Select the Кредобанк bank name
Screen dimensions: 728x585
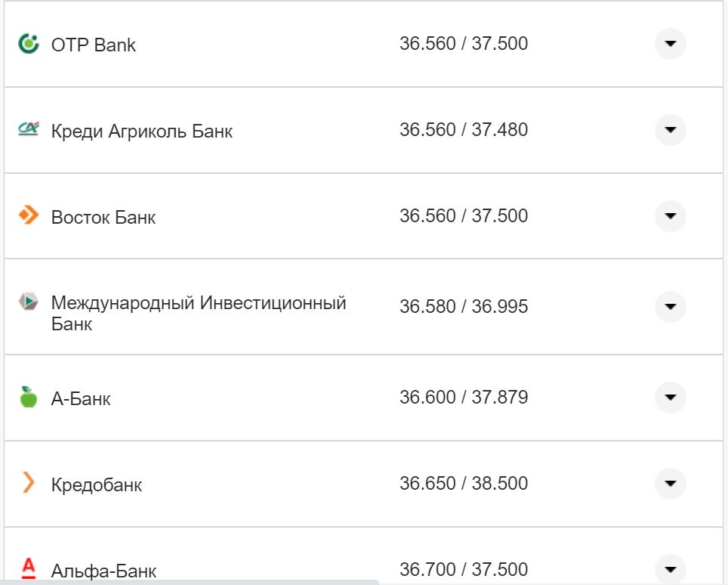(x=95, y=484)
